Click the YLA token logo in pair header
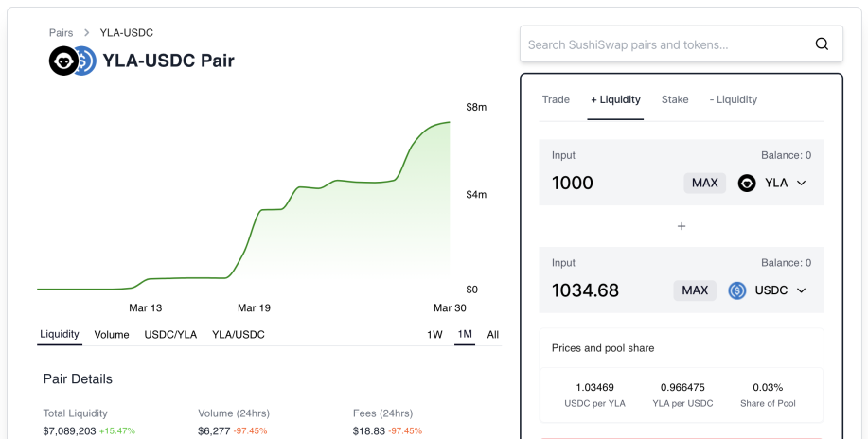The height and width of the screenshot is (439, 868). tap(63, 61)
